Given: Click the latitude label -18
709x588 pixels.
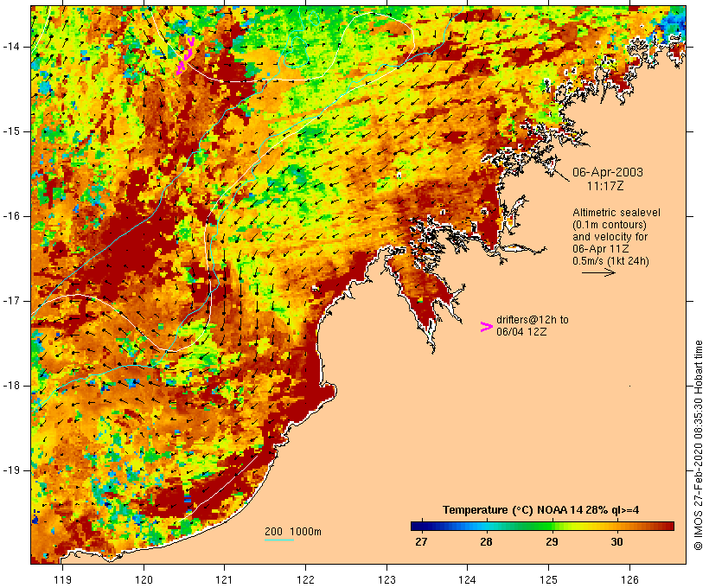Looking at the screenshot, I should (x=11, y=386).
